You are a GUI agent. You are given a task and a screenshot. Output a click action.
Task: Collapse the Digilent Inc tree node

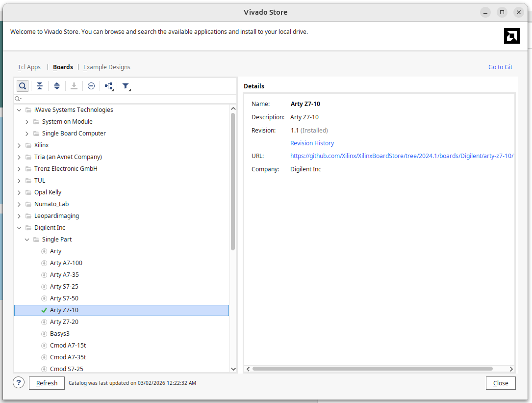(20, 228)
